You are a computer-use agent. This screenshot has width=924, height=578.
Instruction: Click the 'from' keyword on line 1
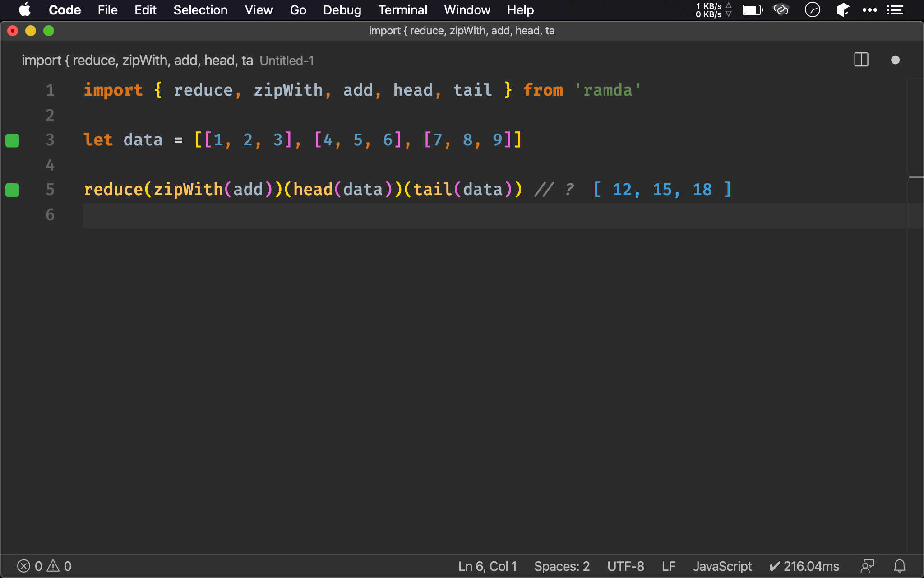point(543,90)
